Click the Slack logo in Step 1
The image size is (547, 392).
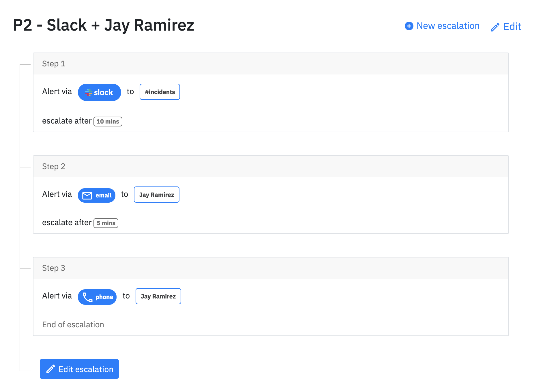point(89,92)
